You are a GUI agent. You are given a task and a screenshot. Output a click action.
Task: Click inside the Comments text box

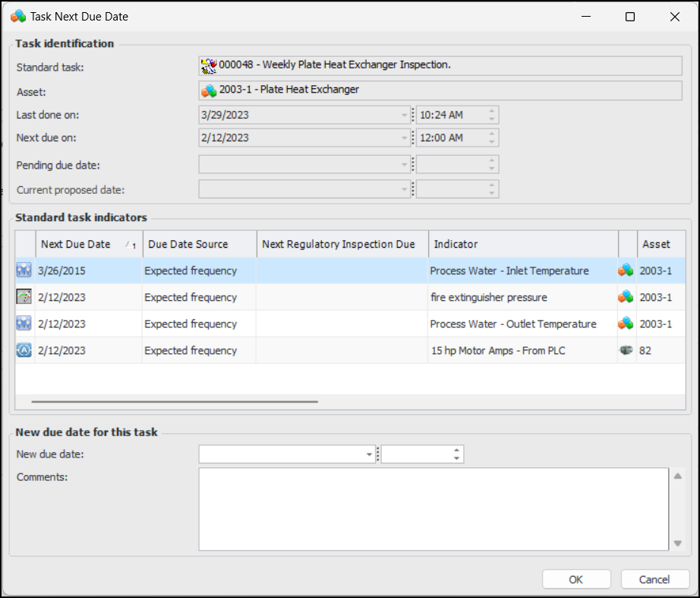pos(433,508)
